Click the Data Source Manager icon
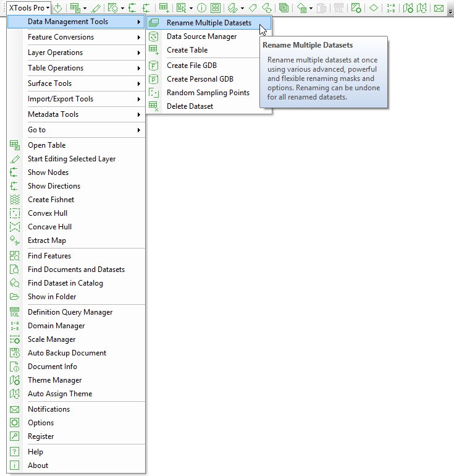454x476 pixels. click(154, 36)
